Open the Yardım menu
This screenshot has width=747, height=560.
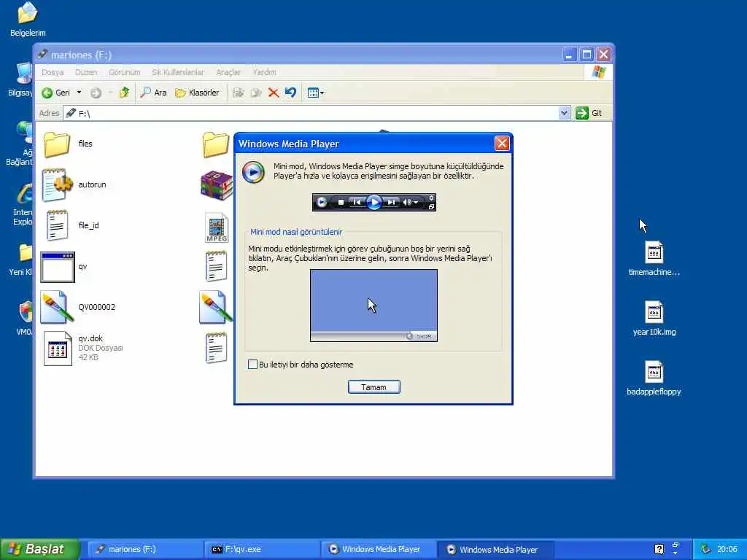coord(264,72)
